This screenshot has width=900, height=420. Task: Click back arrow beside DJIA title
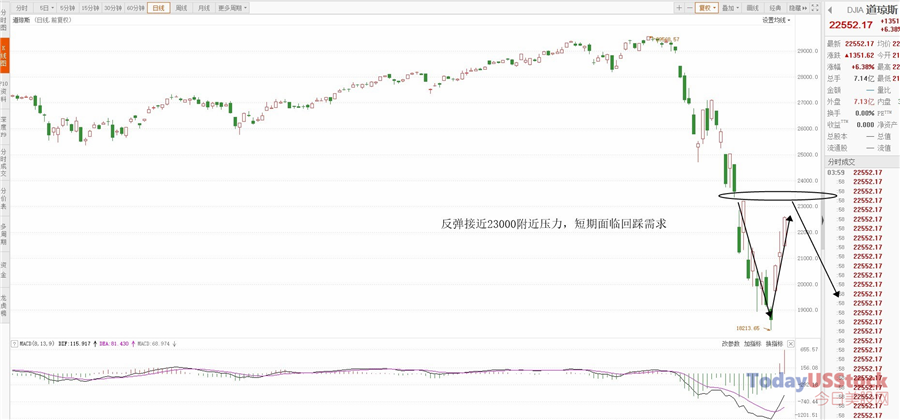(x=830, y=10)
